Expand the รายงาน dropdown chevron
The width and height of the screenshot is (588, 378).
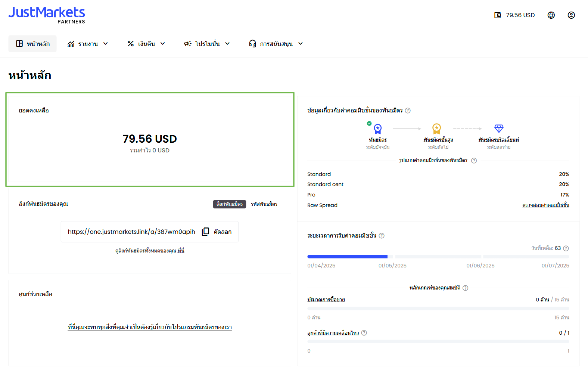pyautogui.click(x=106, y=44)
